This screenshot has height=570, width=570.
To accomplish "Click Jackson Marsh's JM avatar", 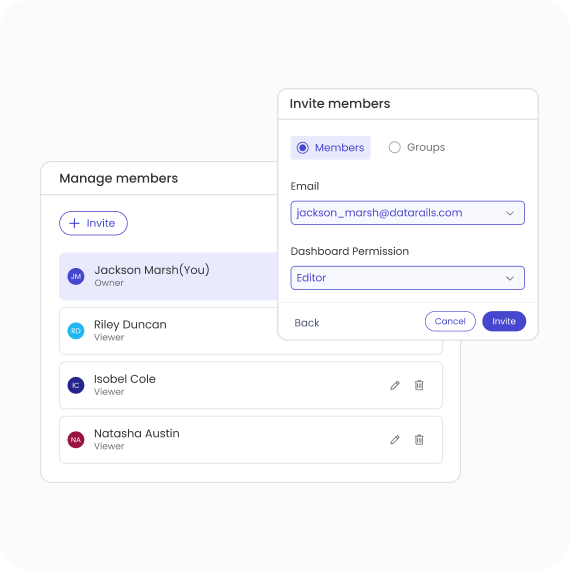I will click(x=76, y=276).
